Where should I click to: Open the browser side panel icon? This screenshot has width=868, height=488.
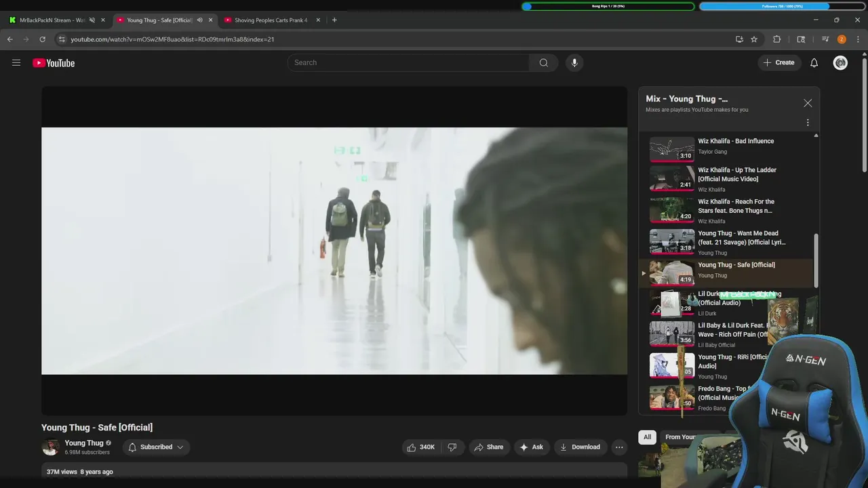pyautogui.click(x=801, y=39)
